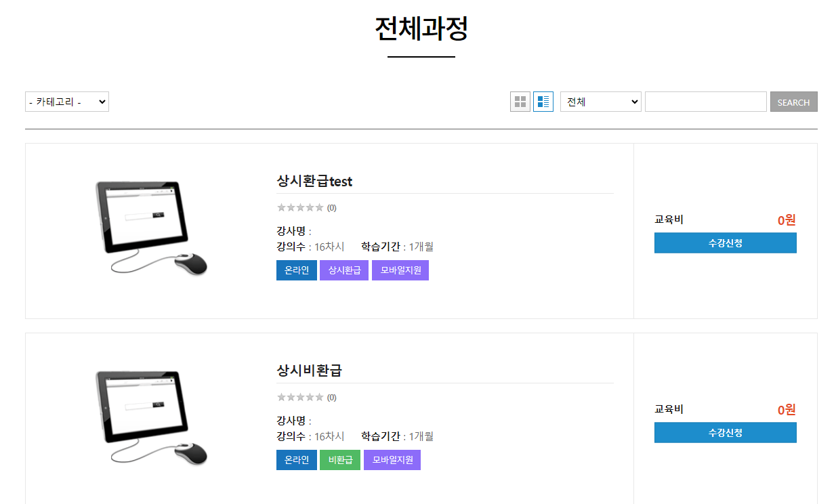The image size is (836, 504).
Task: Click the 온라인 tag on 상시환급test
Action: pyautogui.click(x=296, y=270)
